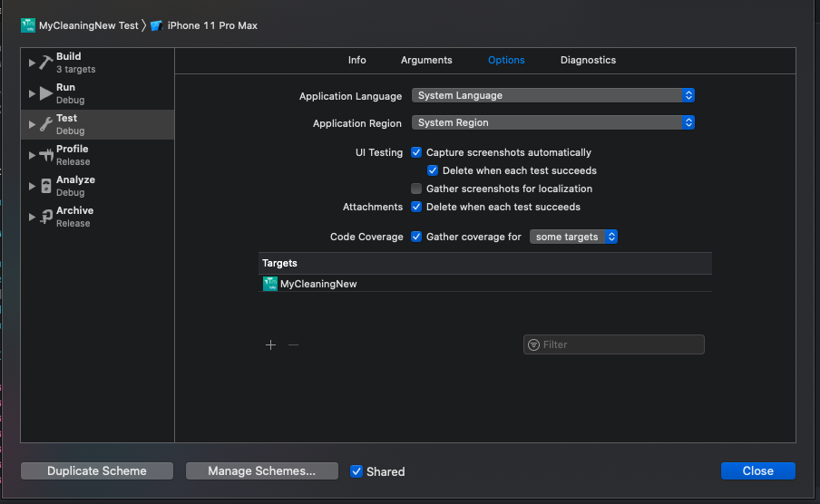Toggle the Shared scheme checkbox
The height and width of the screenshot is (504, 820).
[x=356, y=471]
